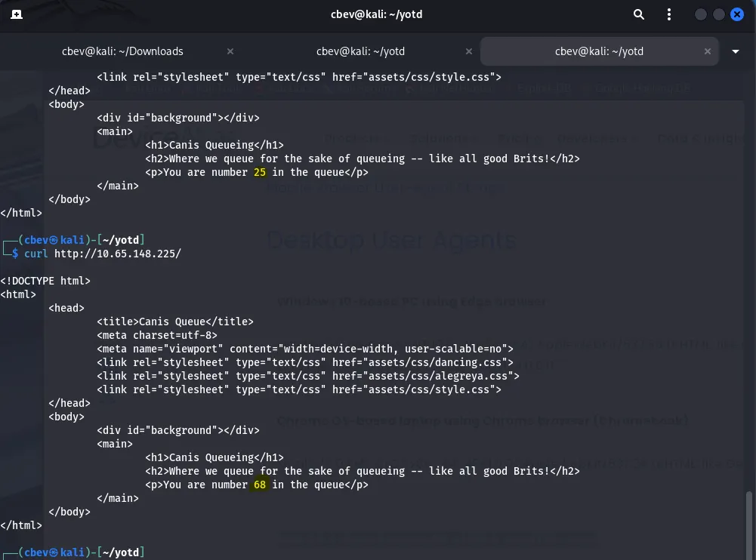
Task: Click the curl http://10.65.148.225/ command line
Action: tap(103, 254)
